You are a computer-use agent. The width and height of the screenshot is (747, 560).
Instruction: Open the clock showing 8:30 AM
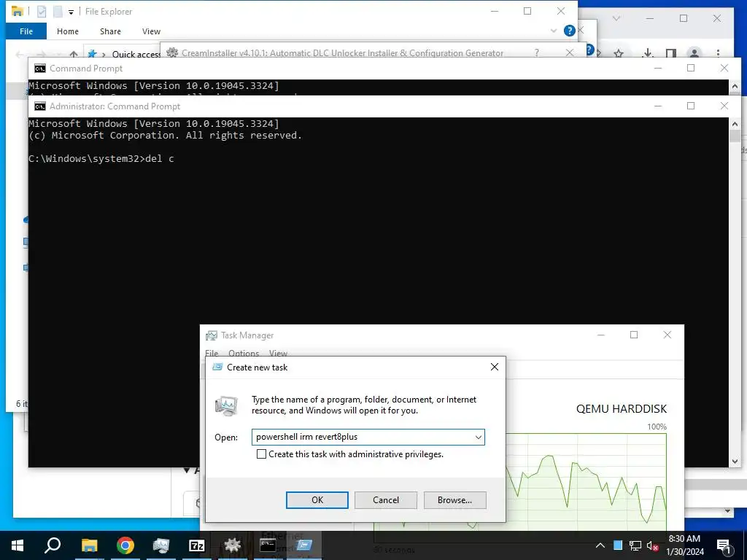[x=684, y=545]
